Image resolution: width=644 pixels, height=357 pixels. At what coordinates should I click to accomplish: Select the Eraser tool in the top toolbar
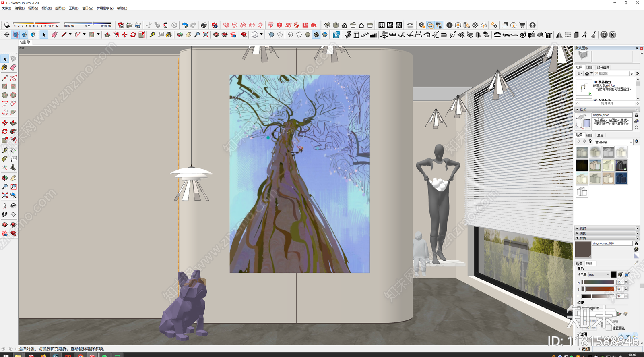(x=54, y=35)
